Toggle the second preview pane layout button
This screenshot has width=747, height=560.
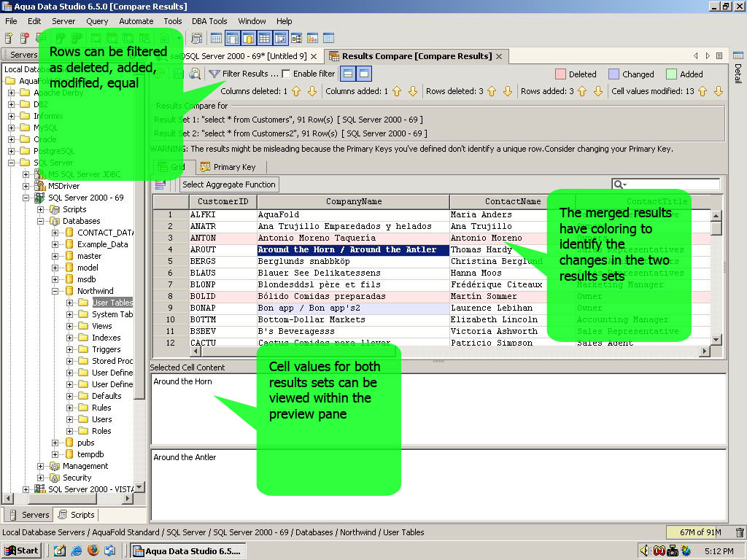tap(364, 74)
